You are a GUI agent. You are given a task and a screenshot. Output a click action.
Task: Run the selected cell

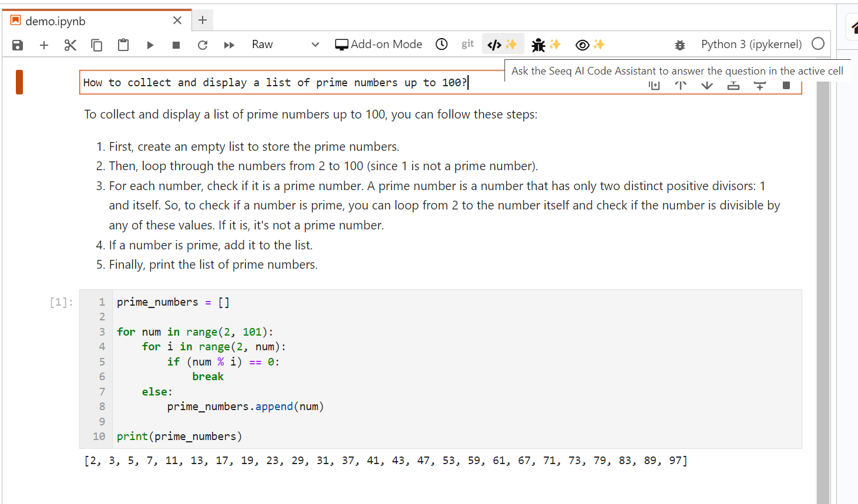[150, 45]
